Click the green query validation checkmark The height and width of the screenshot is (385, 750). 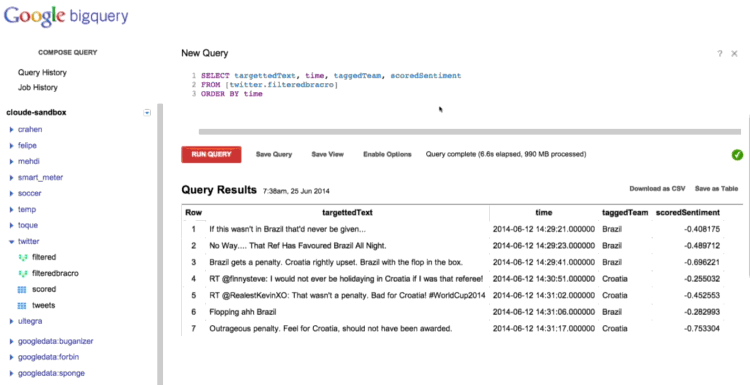(737, 154)
